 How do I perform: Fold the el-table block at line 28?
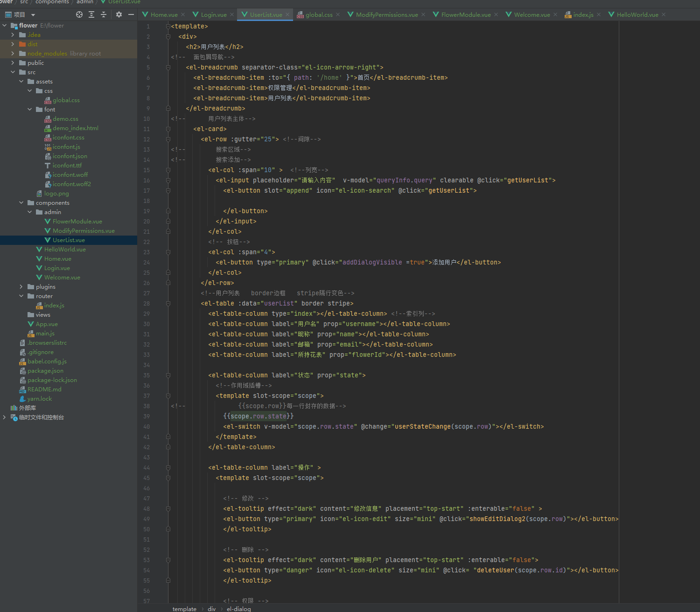(168, 303)
